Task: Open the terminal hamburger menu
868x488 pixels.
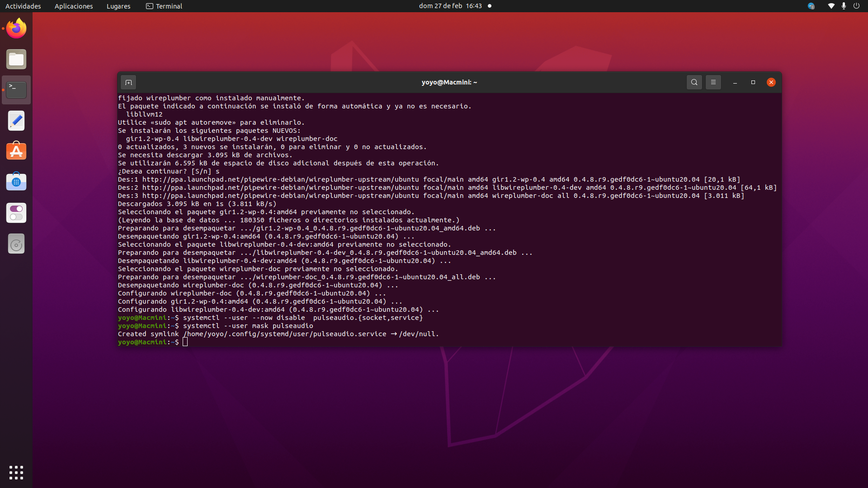Action: 713,82
